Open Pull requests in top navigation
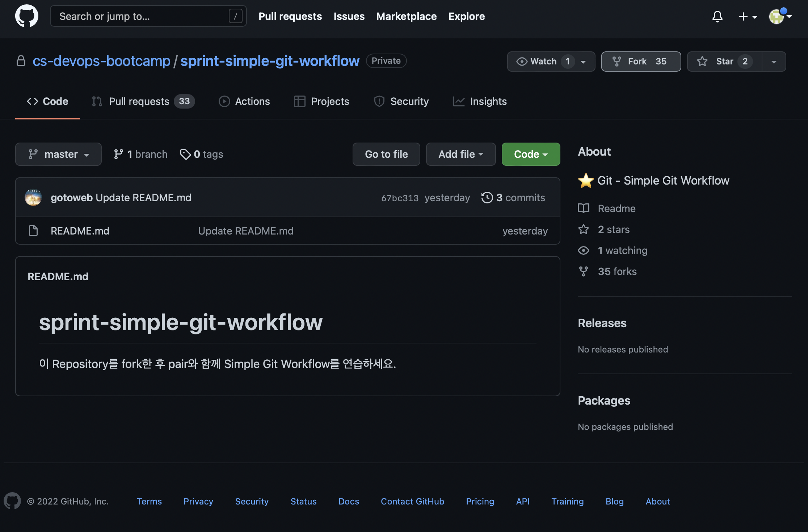 tap(290, 16)
